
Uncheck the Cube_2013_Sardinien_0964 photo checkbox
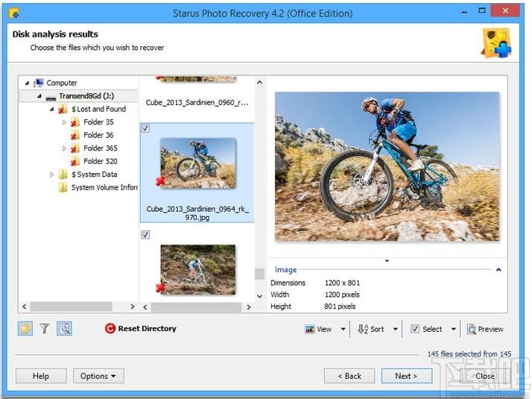tap(145, 128)
